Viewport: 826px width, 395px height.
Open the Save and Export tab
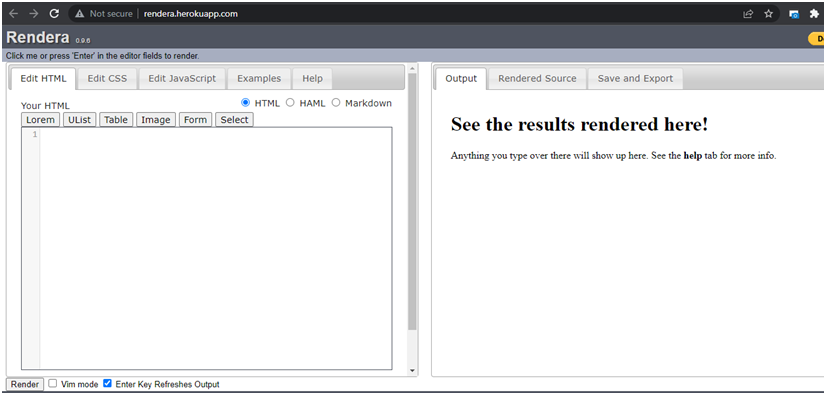point(635,78)
